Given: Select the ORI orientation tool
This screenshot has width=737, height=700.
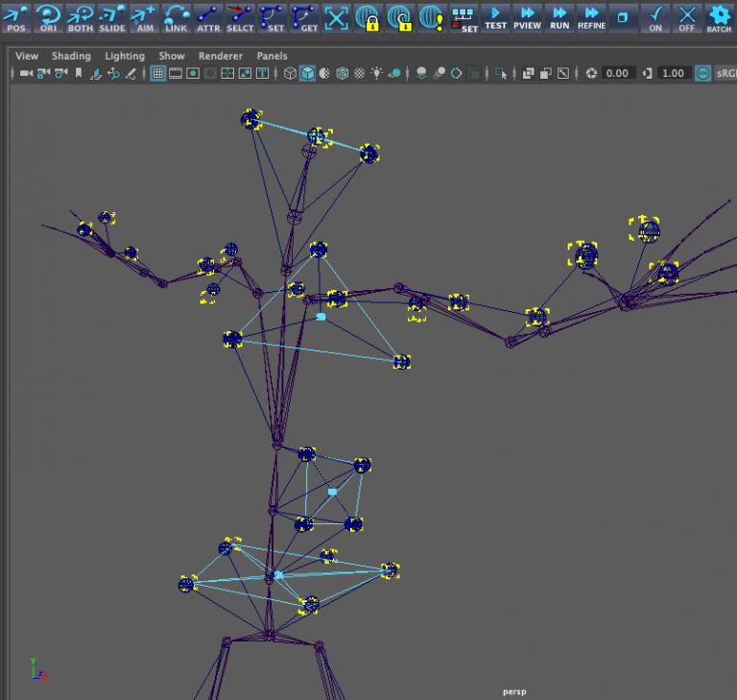Looking at the screenshot, I should pyautogui.click(x=48, y=17).
